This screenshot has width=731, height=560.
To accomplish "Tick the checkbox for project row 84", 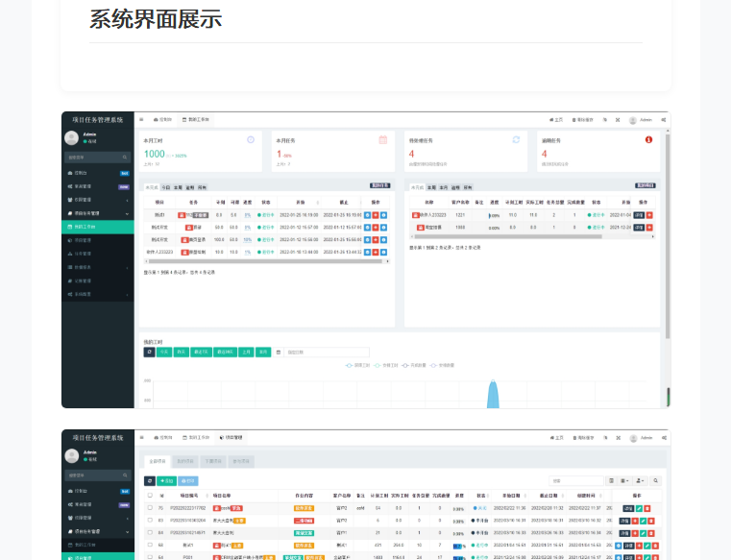I will coord(150,532).
